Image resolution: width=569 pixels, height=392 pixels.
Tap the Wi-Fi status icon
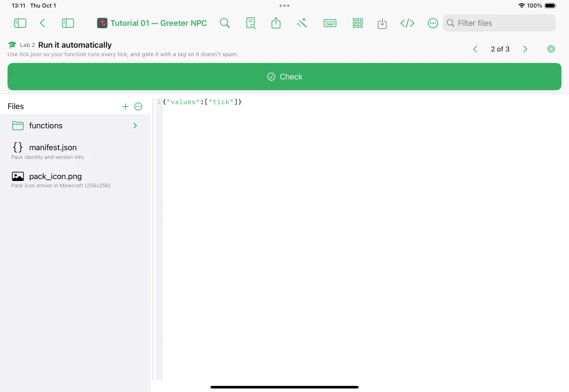(x=522, y=6)
